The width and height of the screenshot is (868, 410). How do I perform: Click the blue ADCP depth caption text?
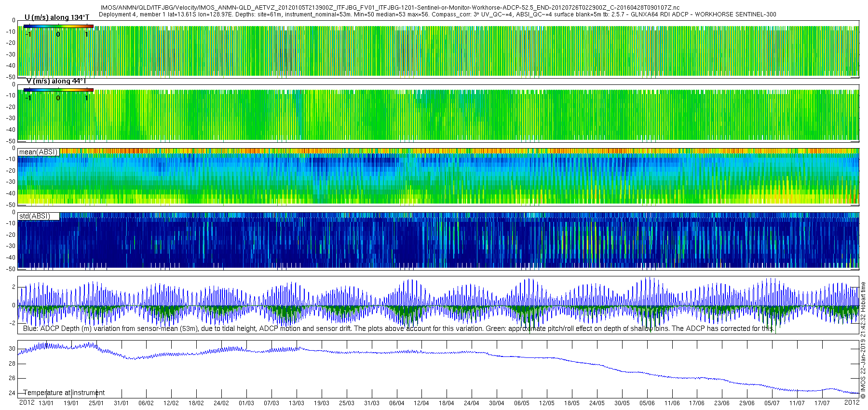coord(398,328)
